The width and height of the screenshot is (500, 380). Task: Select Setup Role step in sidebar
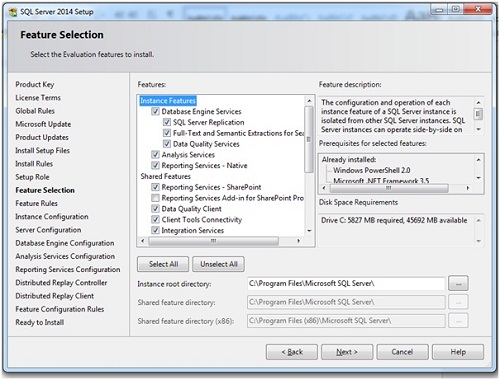click(32, 177)
